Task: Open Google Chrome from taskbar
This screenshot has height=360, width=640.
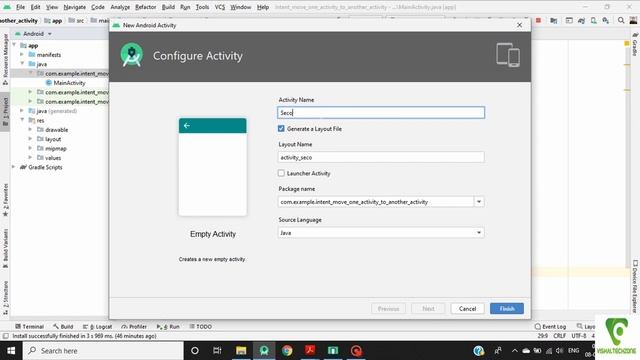Action: [x=287, y=351]
